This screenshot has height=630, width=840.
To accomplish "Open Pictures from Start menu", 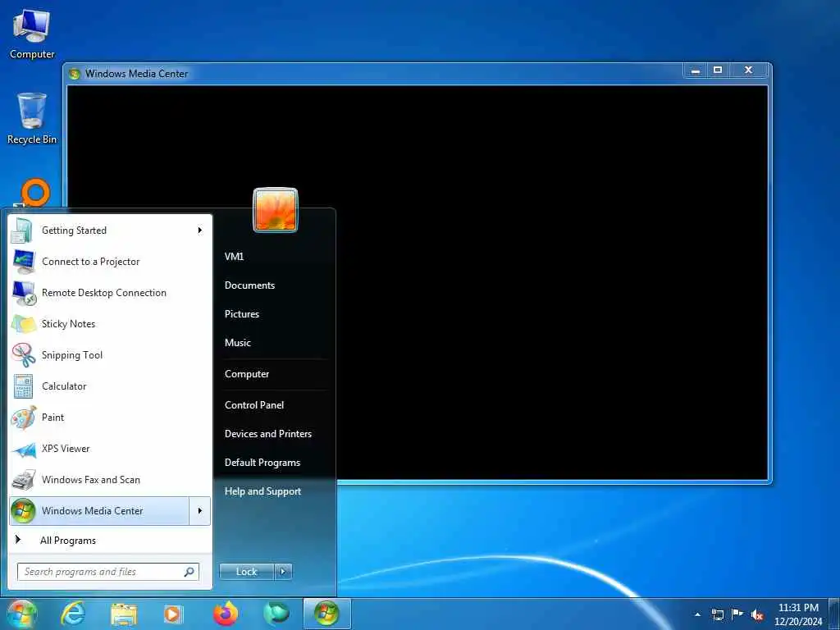I will point(242,314).
